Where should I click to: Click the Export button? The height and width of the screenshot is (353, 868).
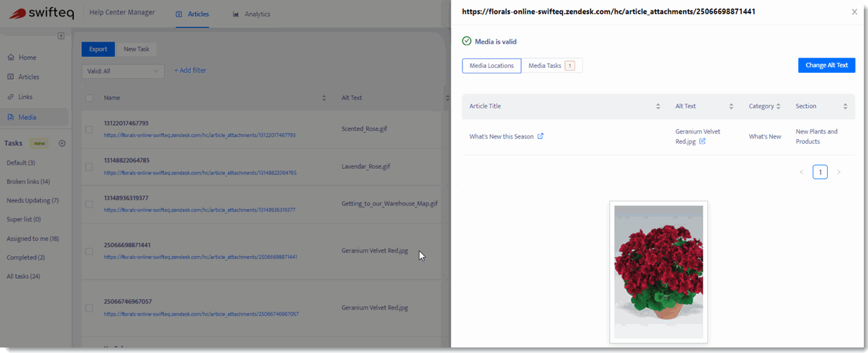point(98,49)
